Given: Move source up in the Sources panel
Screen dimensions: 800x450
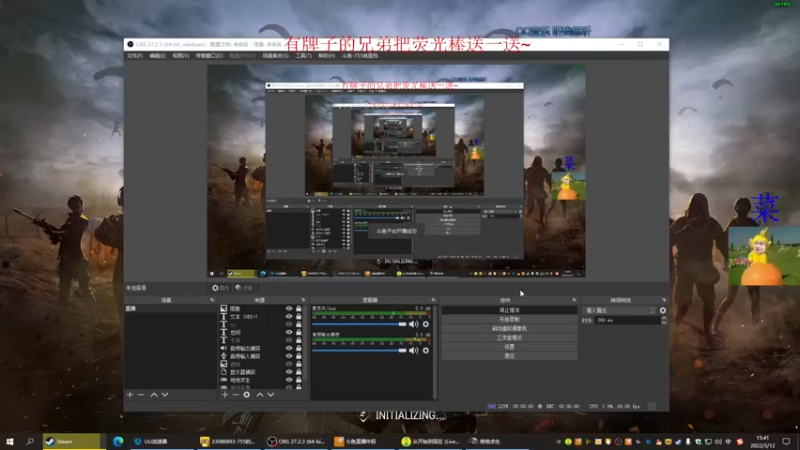Looking at the screenshot, I should [x=260, y=394].
